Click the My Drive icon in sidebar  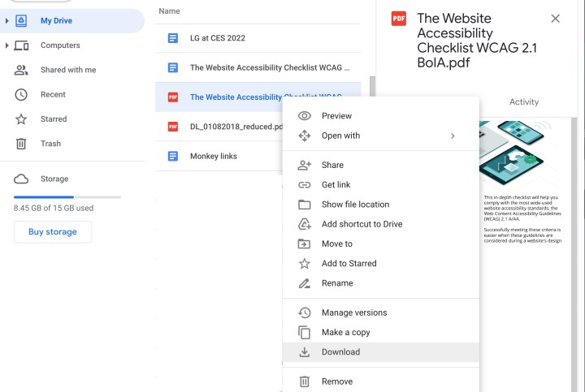point(21,20)
